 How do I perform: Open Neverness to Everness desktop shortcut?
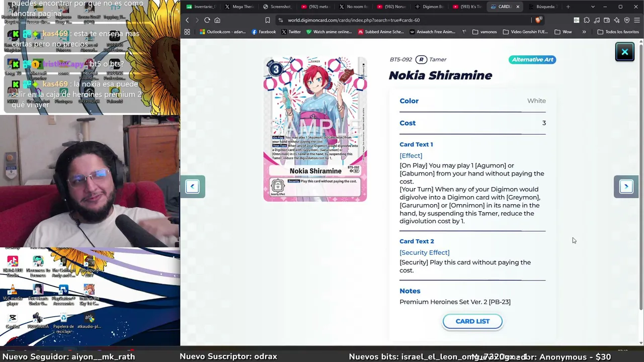coord(38,267)
